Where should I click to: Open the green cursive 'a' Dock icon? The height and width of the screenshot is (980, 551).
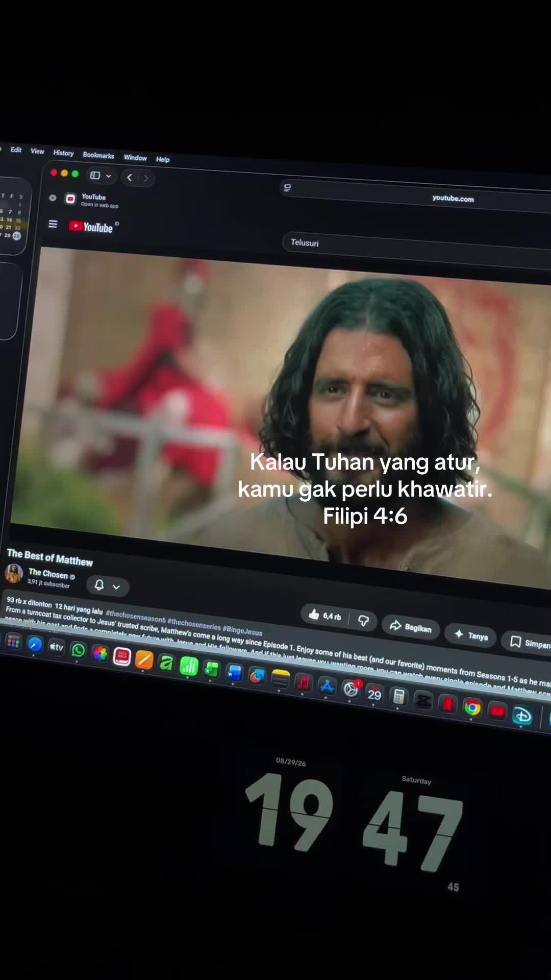pos(166,663)
